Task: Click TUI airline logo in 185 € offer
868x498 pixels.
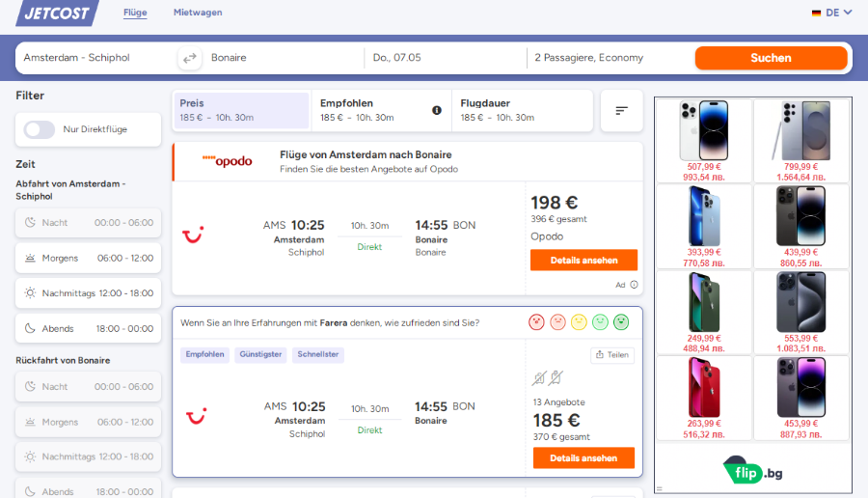Action: [196, 417]
